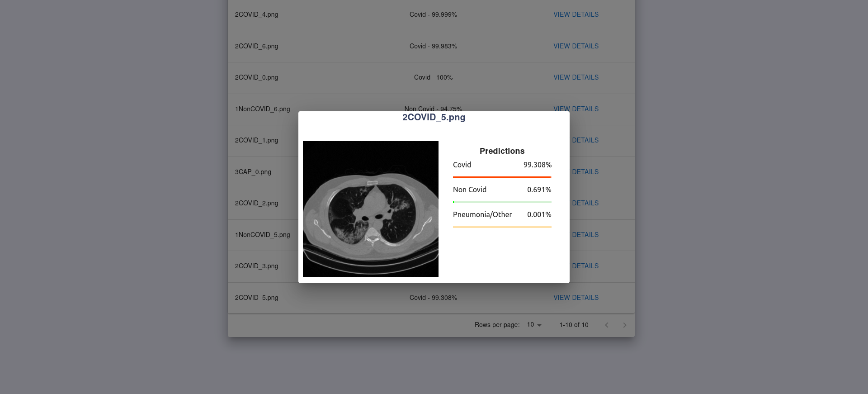Click the Non Covid prediction progress bar

(502, 202)
